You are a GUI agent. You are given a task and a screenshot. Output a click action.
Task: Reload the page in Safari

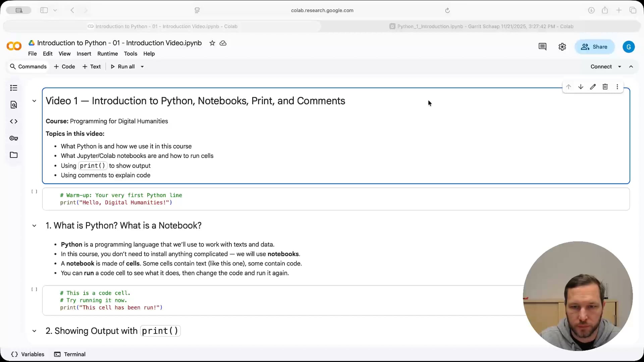447,10
